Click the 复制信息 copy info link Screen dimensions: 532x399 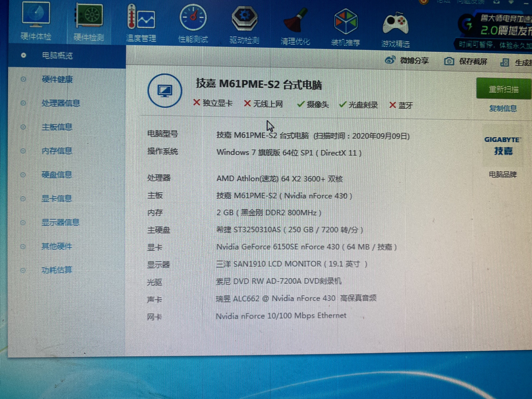coord(503,108)
